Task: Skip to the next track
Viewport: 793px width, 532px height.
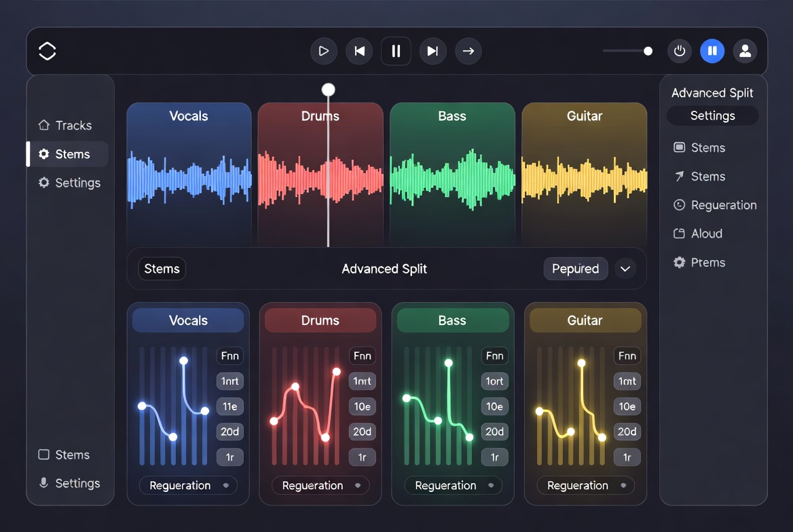Action: [432, 51]
